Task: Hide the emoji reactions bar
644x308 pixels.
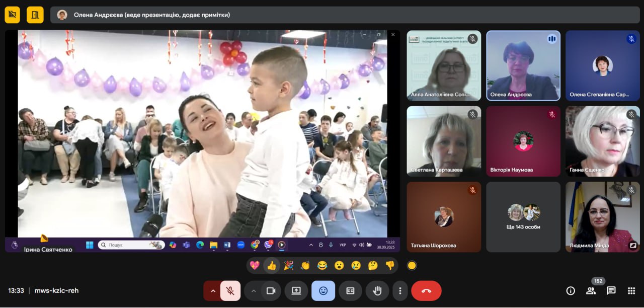Action: 323,290
